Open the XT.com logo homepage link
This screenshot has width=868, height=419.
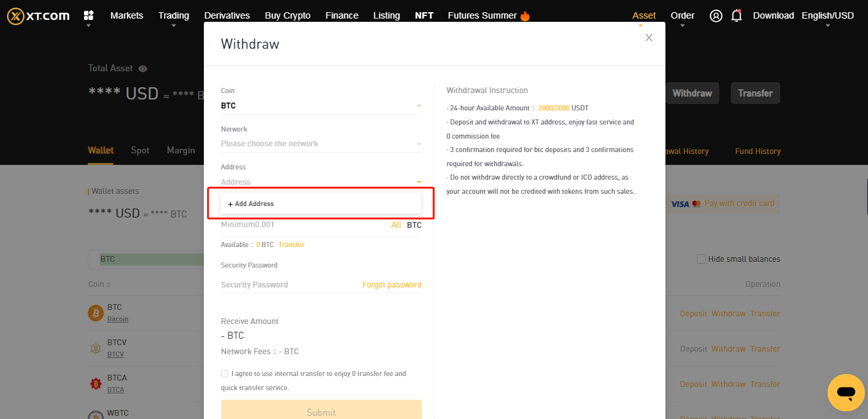[x=37, y=15]
